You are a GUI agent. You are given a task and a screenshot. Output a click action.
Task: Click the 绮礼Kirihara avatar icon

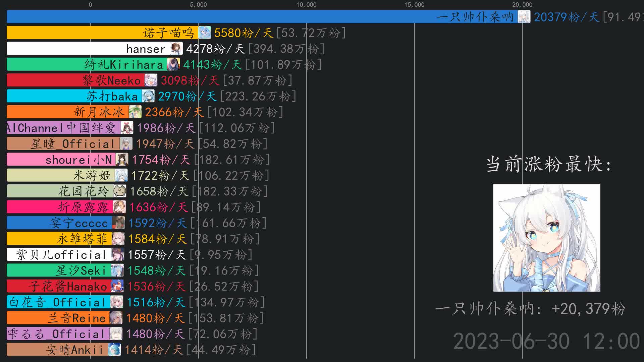coord(174,64)
